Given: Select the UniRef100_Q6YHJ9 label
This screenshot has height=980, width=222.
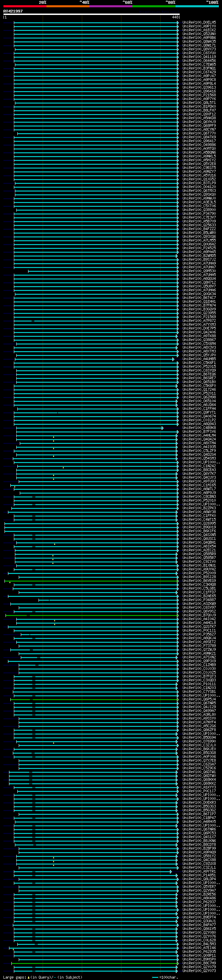Looking at the screenshot, I should 199,122.
